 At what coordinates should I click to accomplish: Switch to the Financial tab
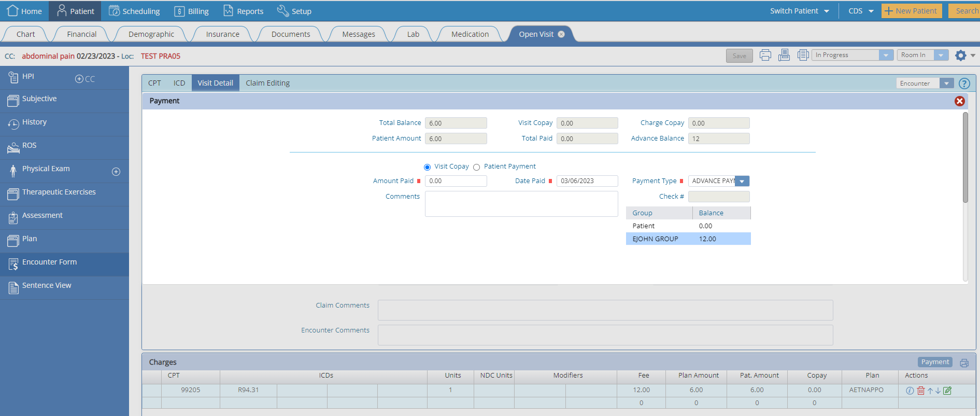tap(81, 34)
